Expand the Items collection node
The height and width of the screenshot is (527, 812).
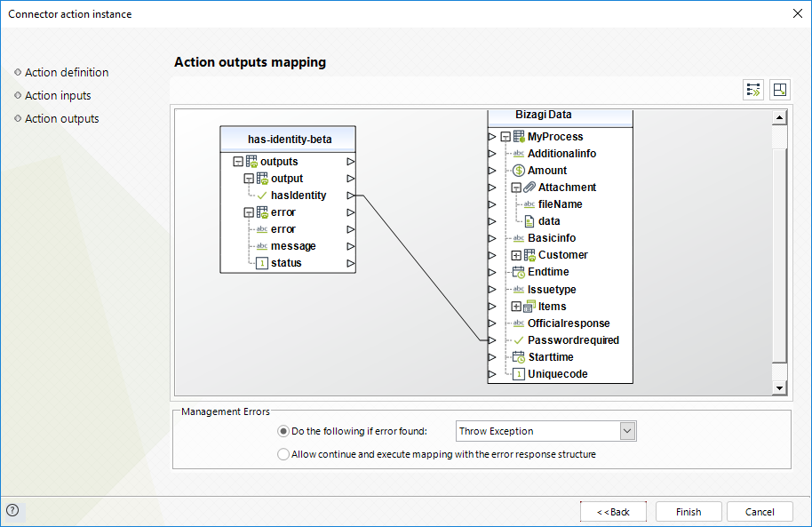click(516, 307)
